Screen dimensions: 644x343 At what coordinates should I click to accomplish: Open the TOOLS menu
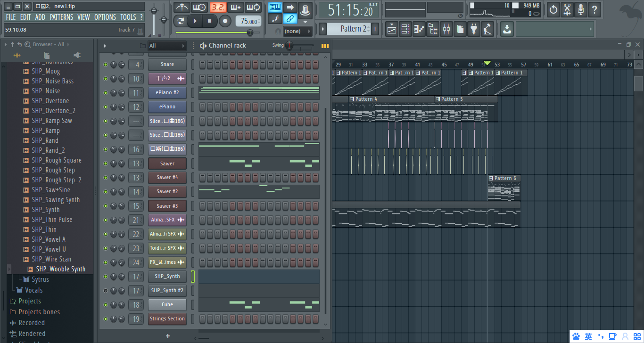point(128,17)
